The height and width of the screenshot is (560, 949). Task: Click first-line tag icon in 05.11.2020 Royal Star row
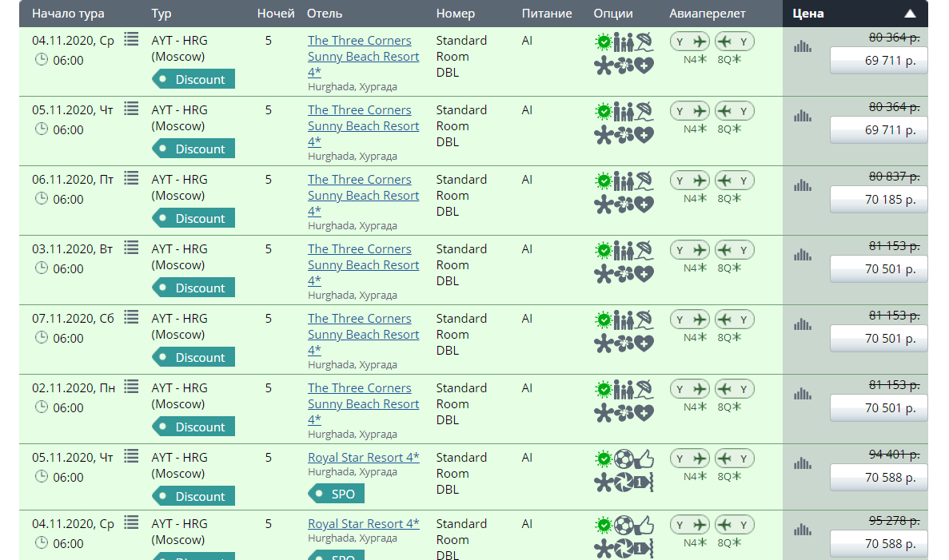[644, 482]
